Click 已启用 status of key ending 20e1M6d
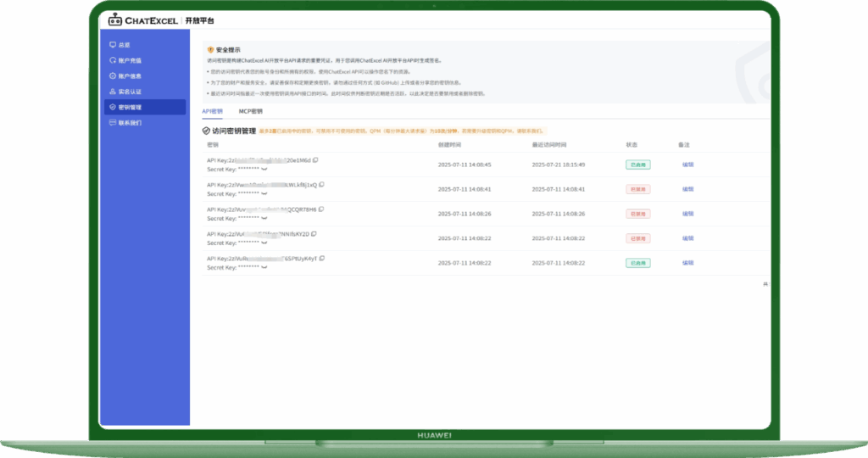Screen dimensions: 868x458 click(637, 165)
